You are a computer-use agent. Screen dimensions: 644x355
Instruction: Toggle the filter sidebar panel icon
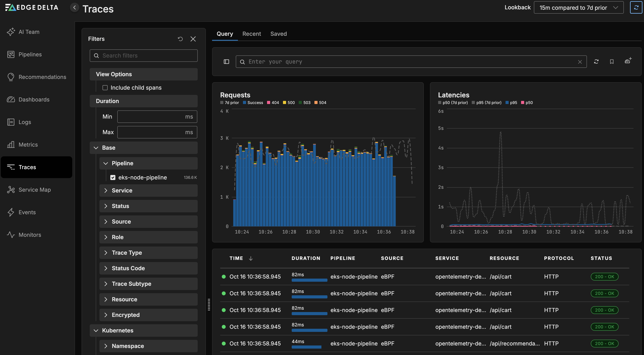point(226,62)
